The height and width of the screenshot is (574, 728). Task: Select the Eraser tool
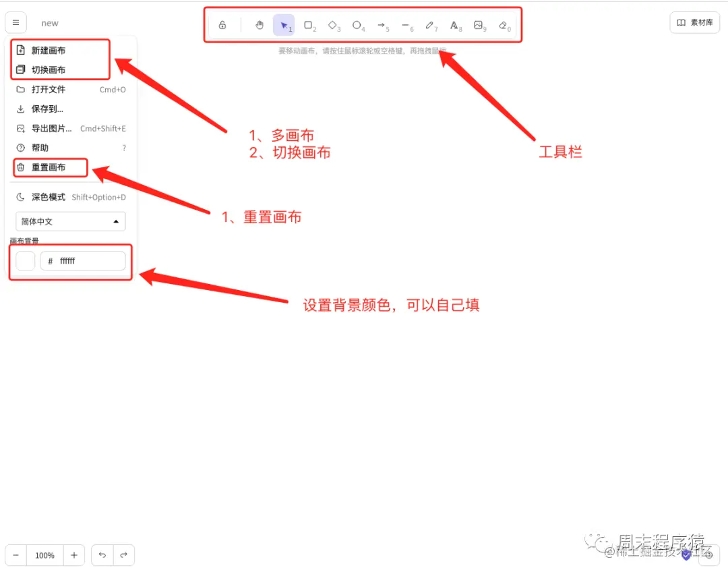tap(504, 25)
